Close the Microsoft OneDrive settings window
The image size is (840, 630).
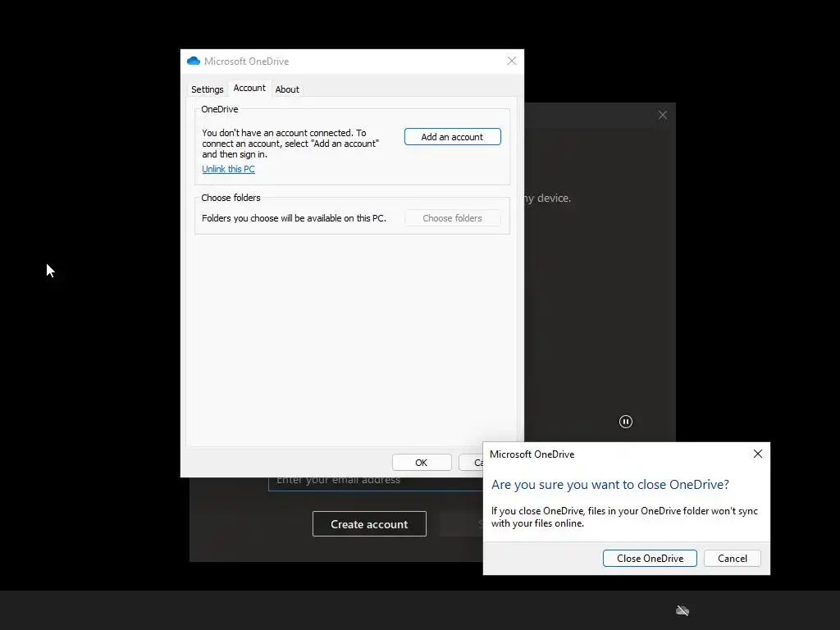(512, 61)
